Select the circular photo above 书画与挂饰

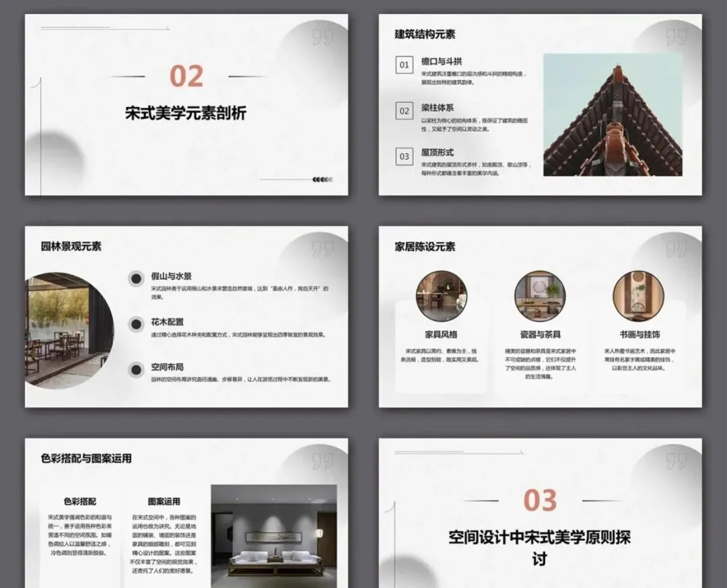(x=638, y=297)
